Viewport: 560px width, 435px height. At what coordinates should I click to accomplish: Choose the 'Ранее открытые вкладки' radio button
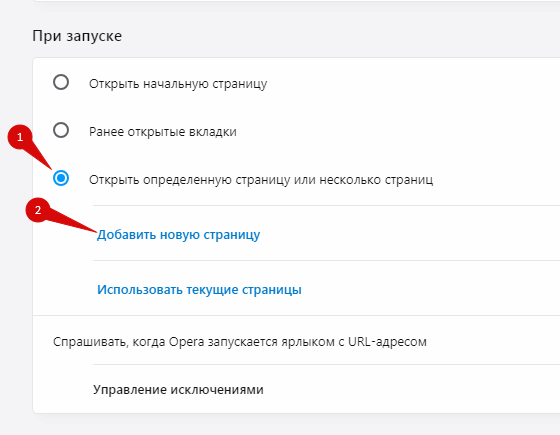coord(61,130)
